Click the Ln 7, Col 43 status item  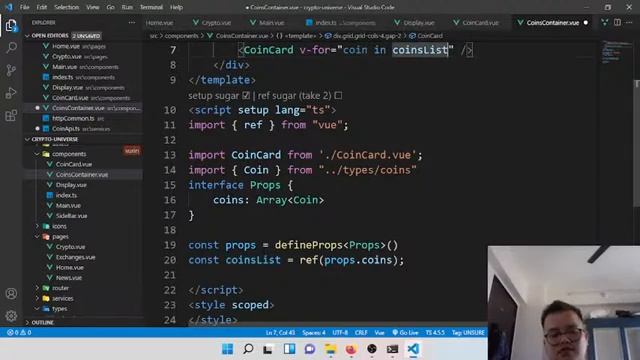280,333
